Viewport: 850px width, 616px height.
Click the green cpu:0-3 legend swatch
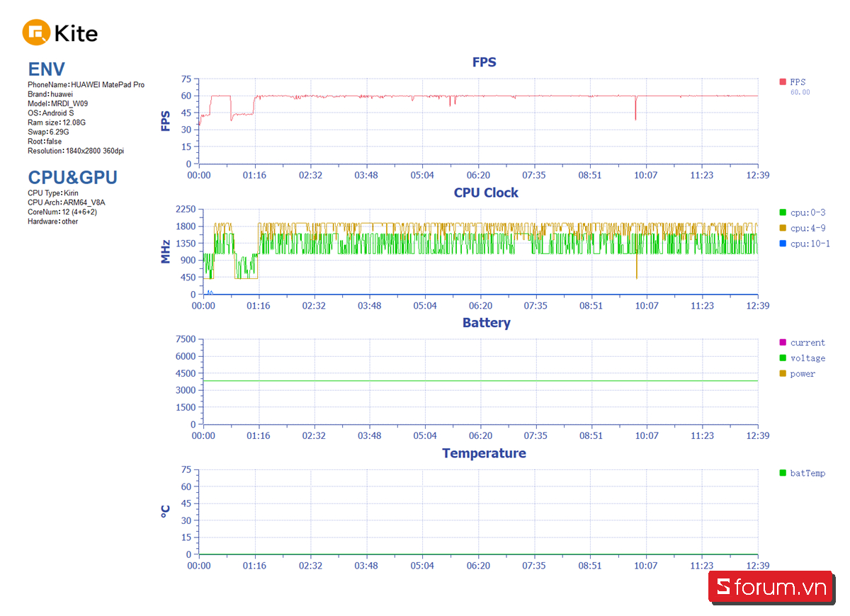783,212
